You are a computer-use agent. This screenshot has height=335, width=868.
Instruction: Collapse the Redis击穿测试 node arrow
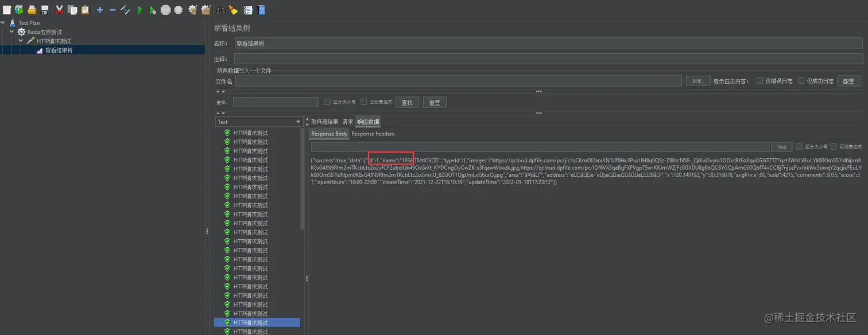point(11,32)
